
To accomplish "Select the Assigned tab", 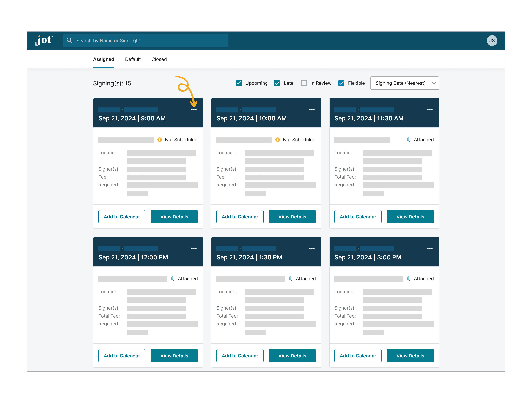I will point(103,59).
